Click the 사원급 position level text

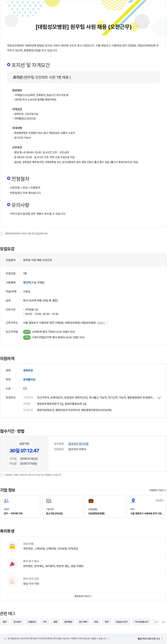[x=27, y=291]
